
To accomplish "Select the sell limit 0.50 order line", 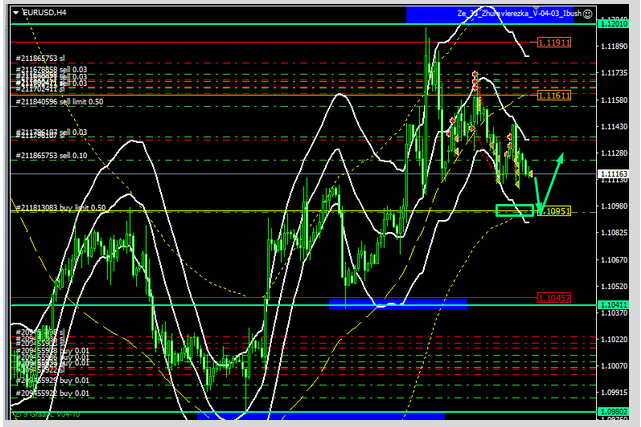I will point(60,102).
